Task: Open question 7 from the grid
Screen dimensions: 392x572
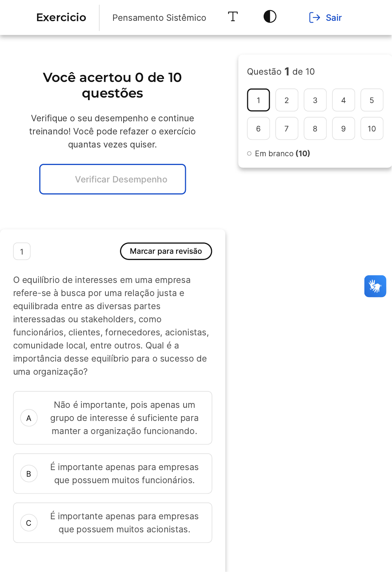Action: click(x=287, y=129)
